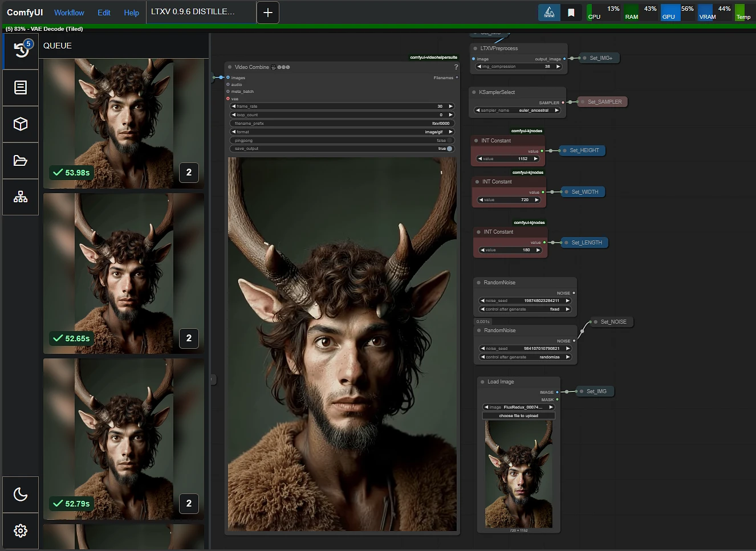This screenshot has height=551, width=756.
Task: Click the bookmark icon in top bar
Action: coord(571,13)
